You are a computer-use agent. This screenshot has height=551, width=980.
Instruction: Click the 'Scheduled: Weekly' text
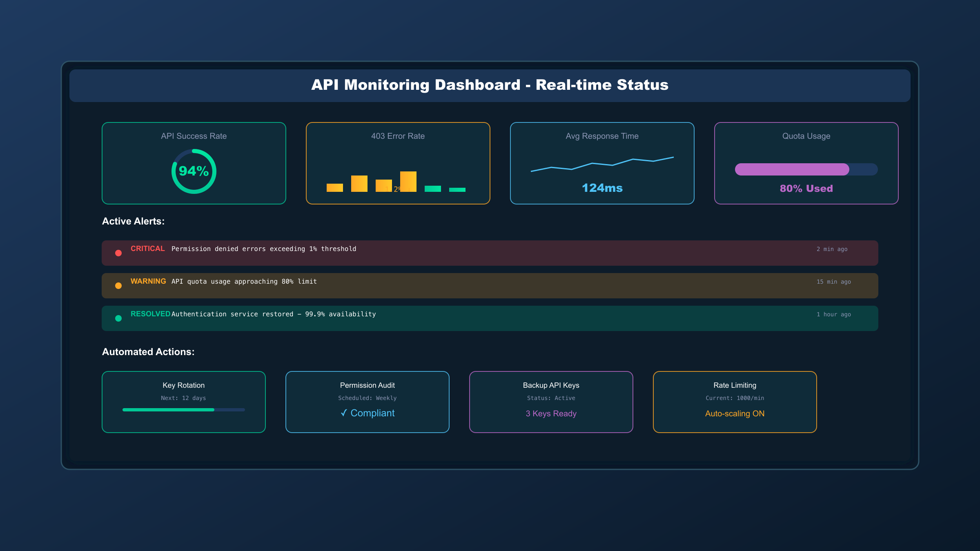pyautogui.click(x=367, y=398)
